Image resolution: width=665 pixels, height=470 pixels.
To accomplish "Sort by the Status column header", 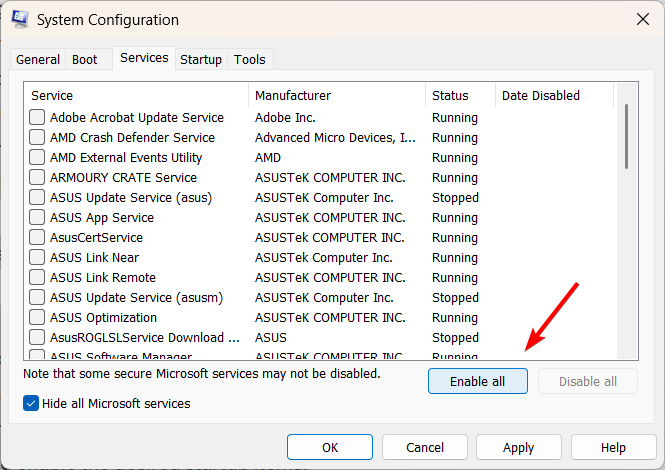I will click(460, 95).
